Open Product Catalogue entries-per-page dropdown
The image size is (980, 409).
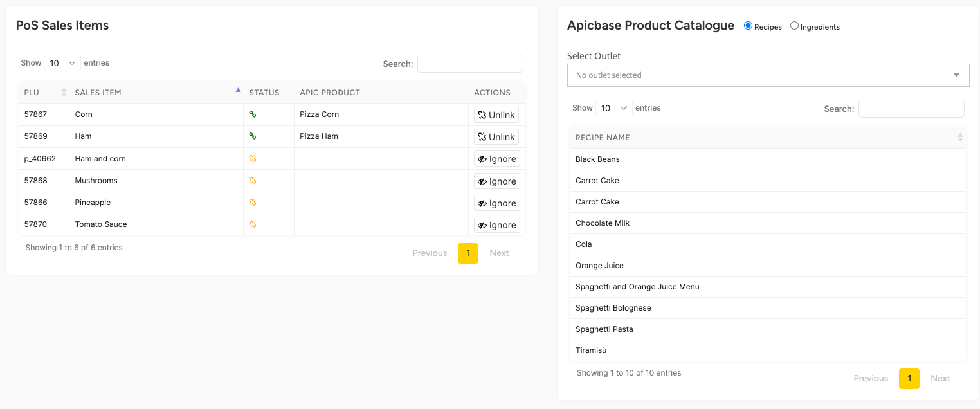tap(614, 108)
